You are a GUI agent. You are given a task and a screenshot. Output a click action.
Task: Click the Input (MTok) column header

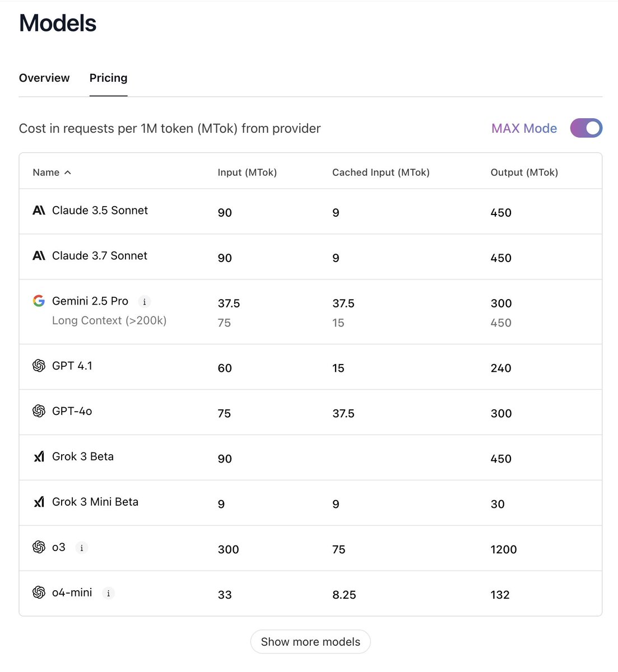click(x=247, y=172)
